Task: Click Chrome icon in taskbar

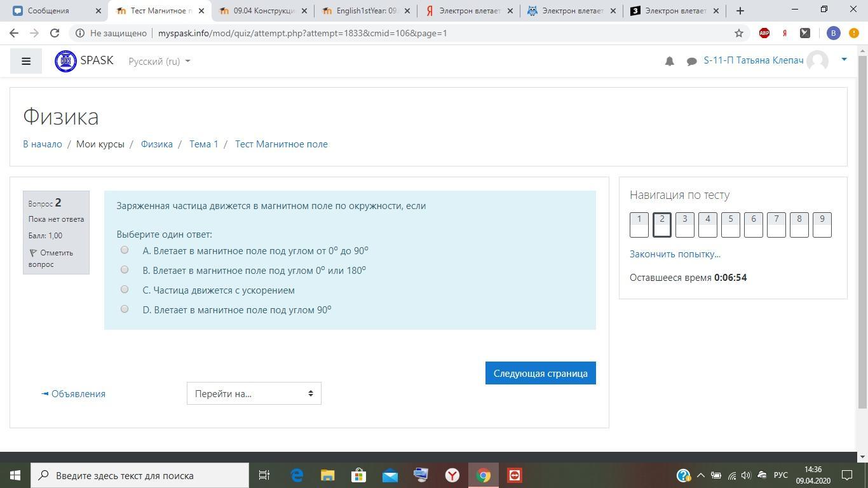Action: tap(484, 475)
